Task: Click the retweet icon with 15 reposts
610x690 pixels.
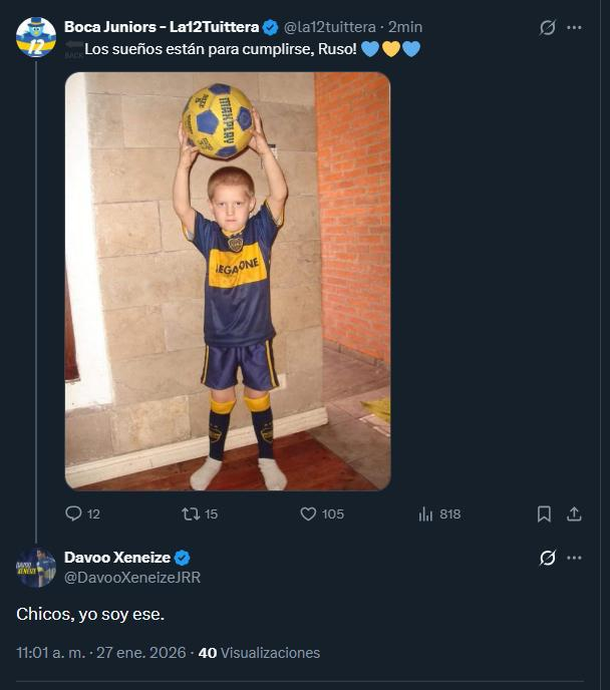Action: click(x=190, y=513)
